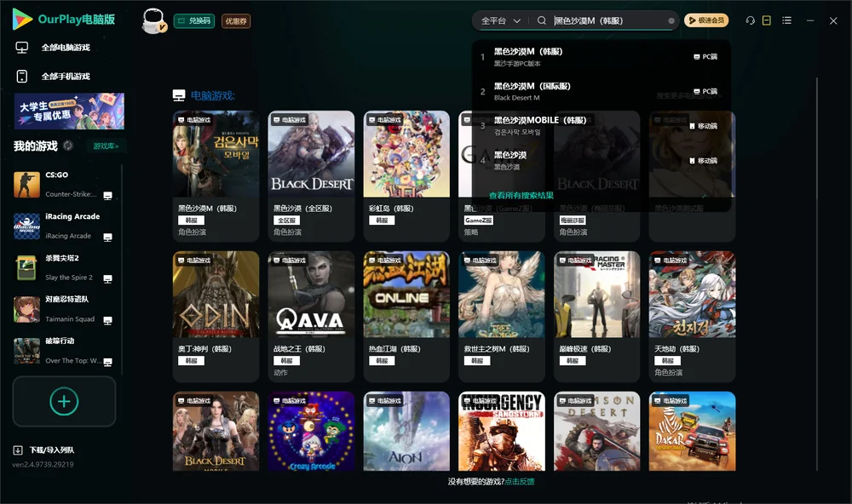The image size is (852, 504).
Task: Click the 电脑游戏 section monitor icon
Action: click(x=179, y=95)
